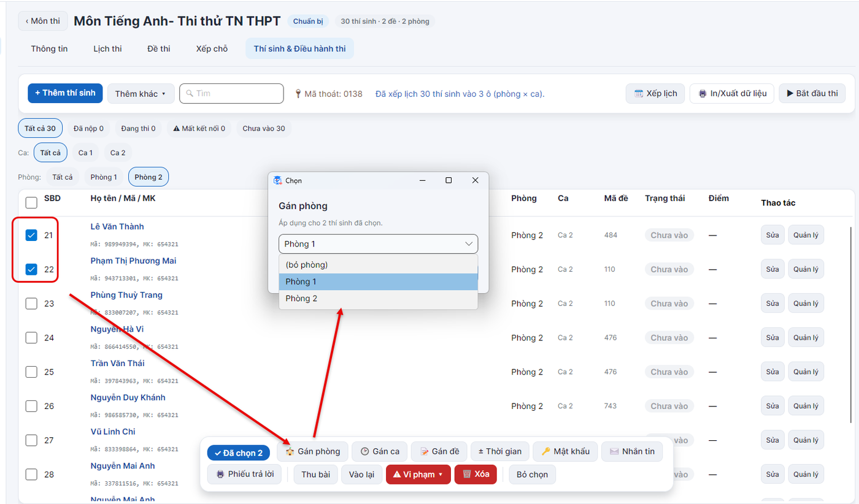This screenshot has width=859, height=504.
Task: Open the Lịch thi tab
Action: (x=107, y=49)
